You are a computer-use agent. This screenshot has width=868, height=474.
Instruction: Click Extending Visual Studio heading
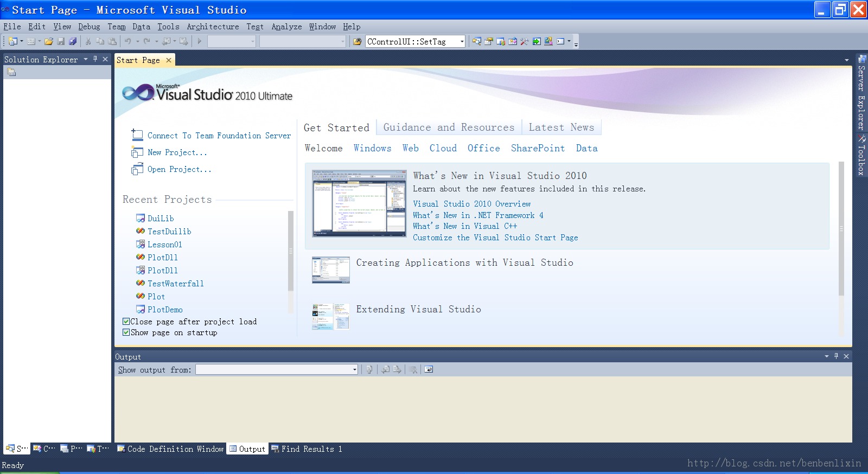(419, 309)
